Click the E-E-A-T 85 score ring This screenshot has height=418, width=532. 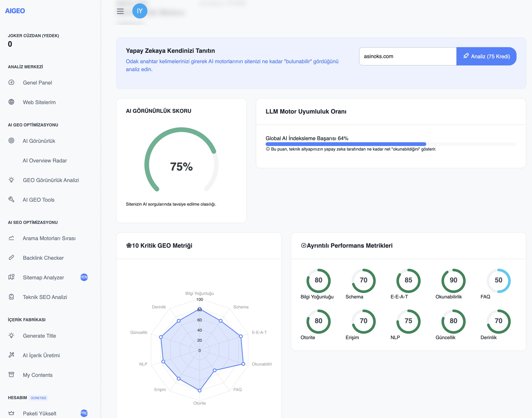408,281
